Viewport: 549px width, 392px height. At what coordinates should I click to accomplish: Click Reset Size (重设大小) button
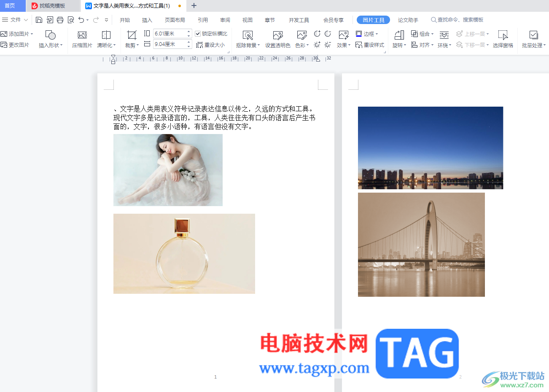click(211, 45)
